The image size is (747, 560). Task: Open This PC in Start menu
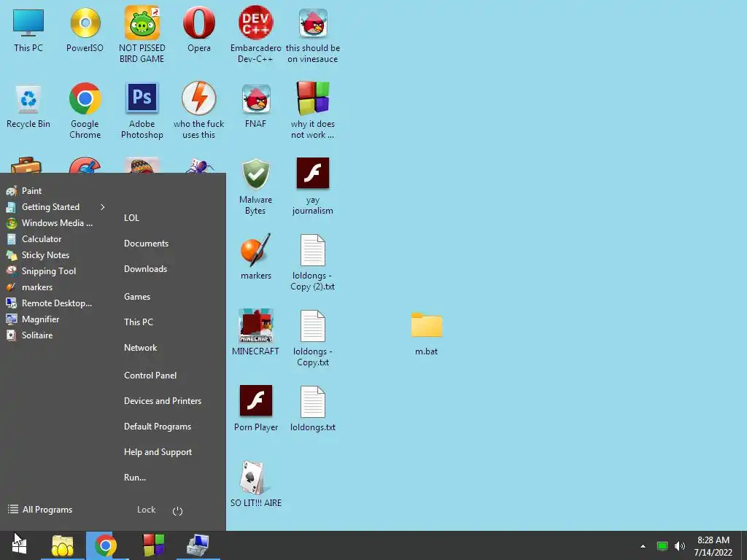pos(139,322)
